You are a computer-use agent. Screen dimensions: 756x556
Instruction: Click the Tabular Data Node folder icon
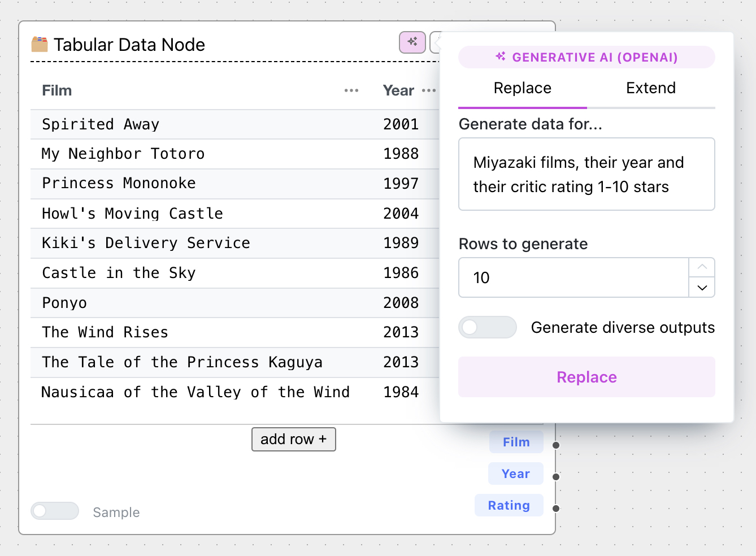click(40, 44)
